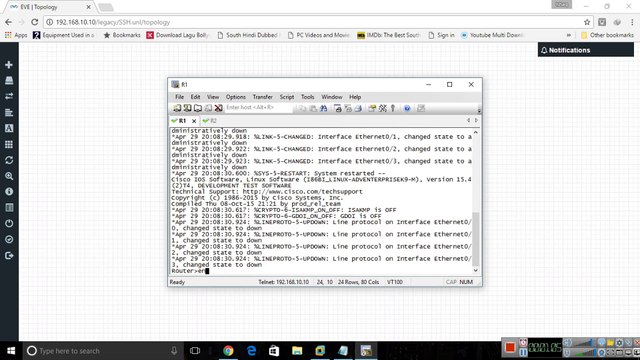The height and width of the screenshot is (360, 640).
Task: Open File Explorer from the taskbar
Action: click(297, 351)
